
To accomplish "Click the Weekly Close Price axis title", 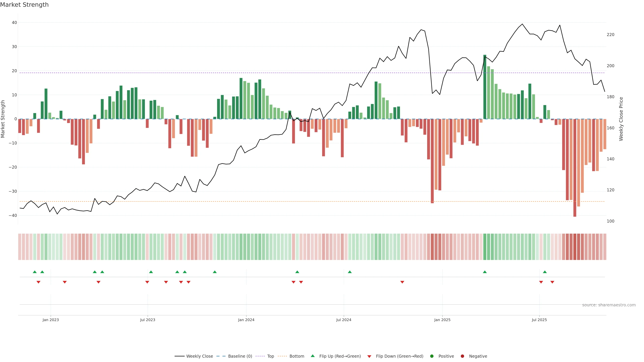I will 621,119.
